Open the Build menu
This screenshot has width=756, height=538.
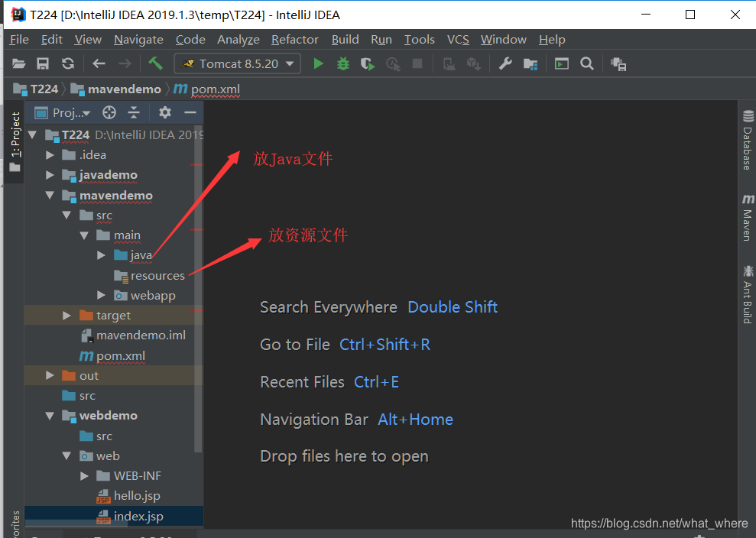(346, 40)
